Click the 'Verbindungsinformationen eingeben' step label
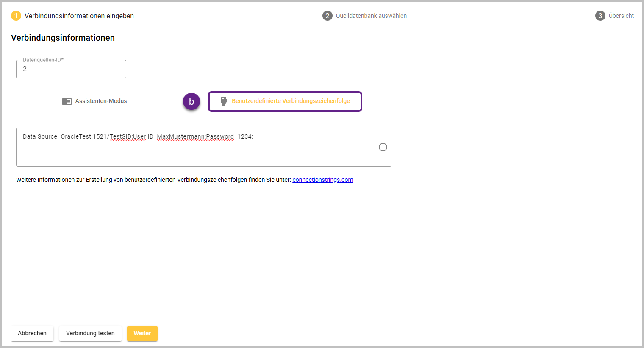This screenshot has height=348, width=644. coord(79,16)
